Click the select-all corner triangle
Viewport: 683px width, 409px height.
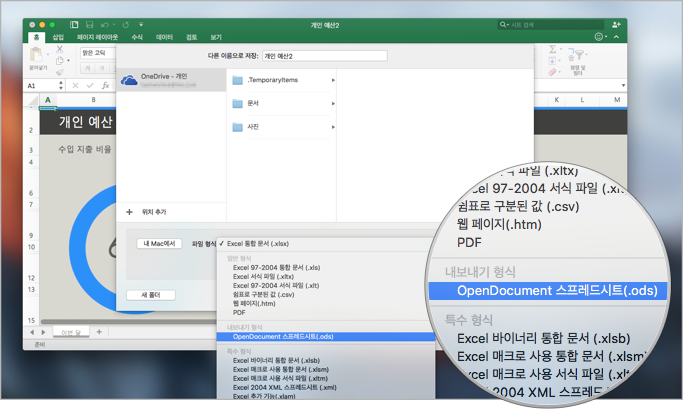click(x=33, y=101)
